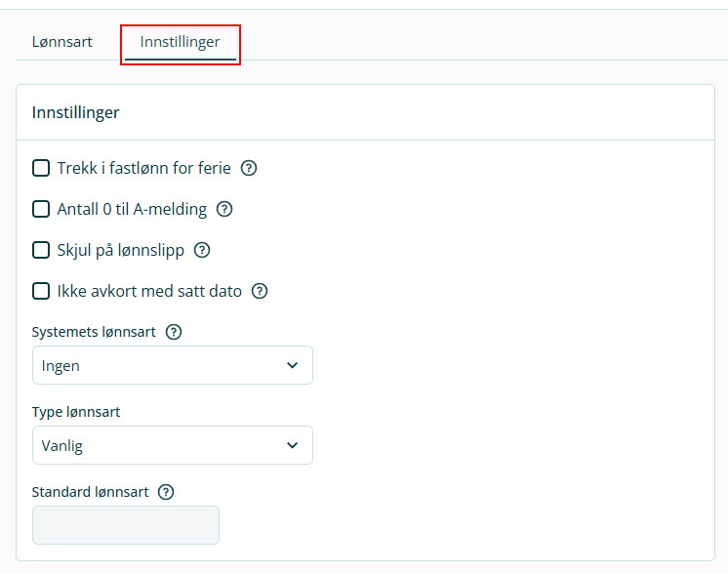Viewport: 728px width, 574px height.
Task: Select the Innstillinger tab
Action: point(180,42)
